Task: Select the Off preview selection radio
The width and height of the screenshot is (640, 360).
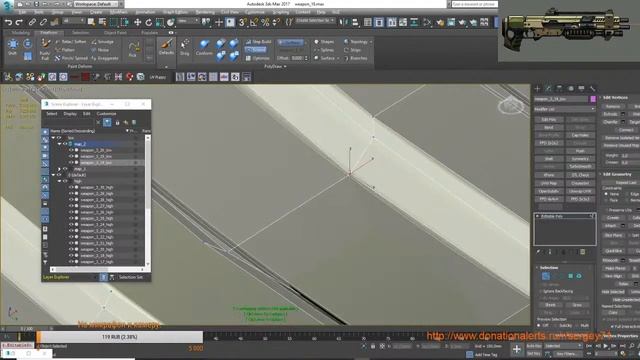Action: click(539, 326)
